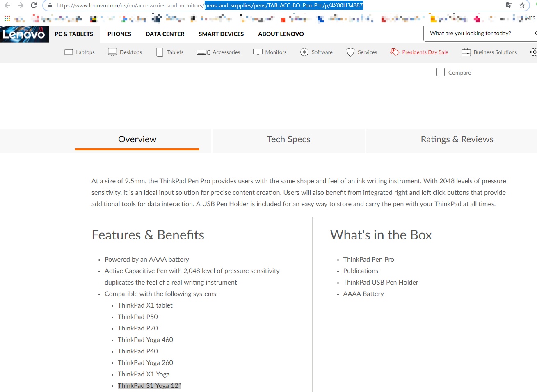Bookmark this page with the star icon
The height and width of the screenshot is (392, 537).
(x=522, y=5)
